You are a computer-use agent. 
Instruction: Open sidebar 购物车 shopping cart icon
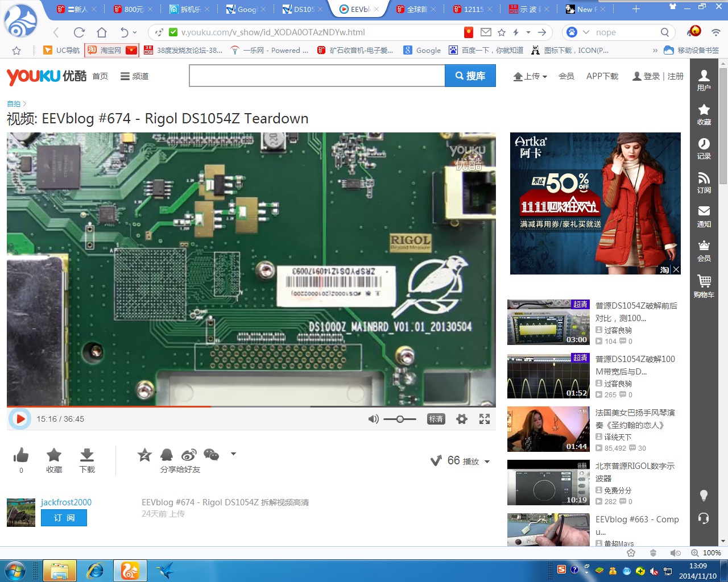[704, 286]
